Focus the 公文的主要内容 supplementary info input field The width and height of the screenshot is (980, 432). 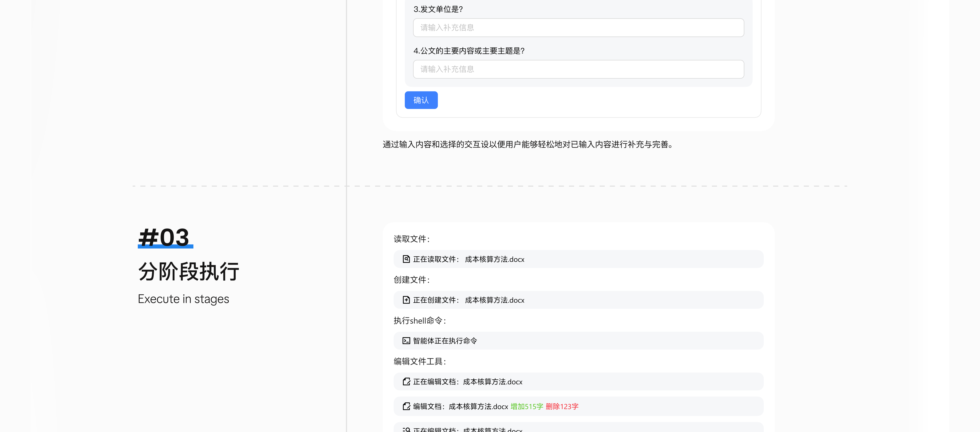[578, 69]
